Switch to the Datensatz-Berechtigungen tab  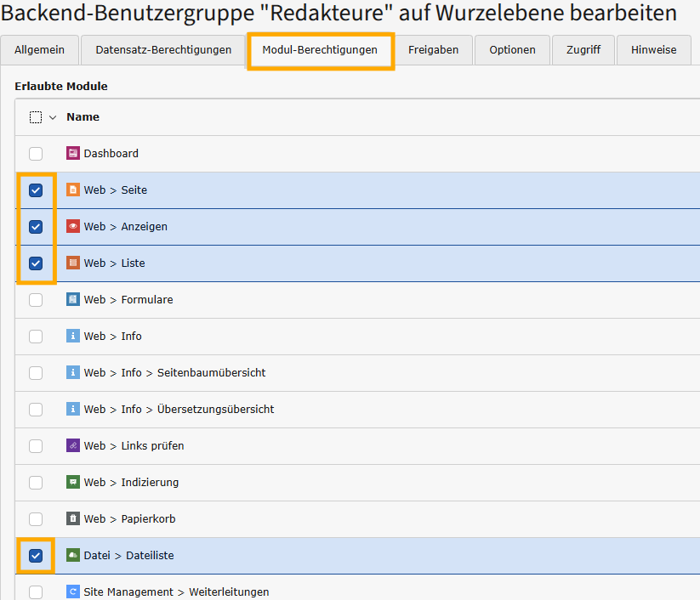pyautogui.click(x=163, y=50)
